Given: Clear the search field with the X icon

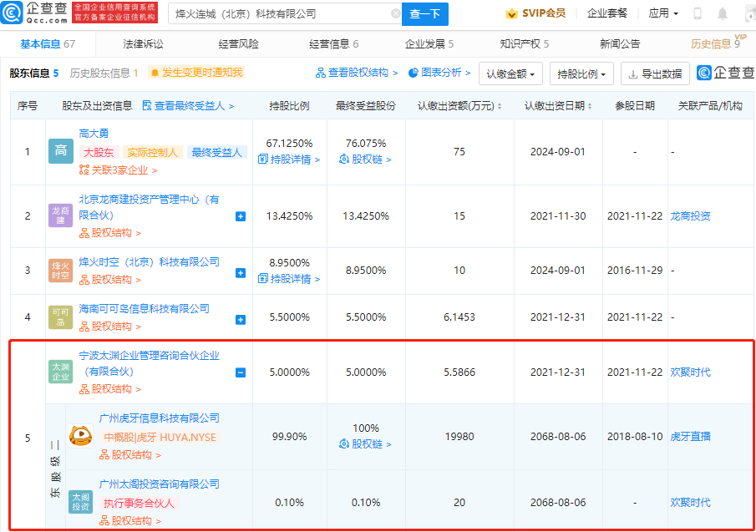Looking at the screenshot, I should pos(395,13).
